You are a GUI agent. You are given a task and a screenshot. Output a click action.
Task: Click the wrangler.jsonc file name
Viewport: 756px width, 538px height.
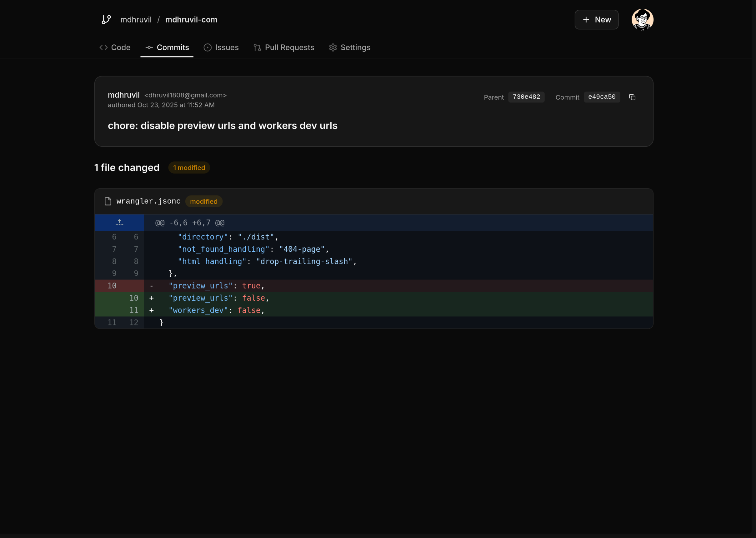click(x=148, y=201)
